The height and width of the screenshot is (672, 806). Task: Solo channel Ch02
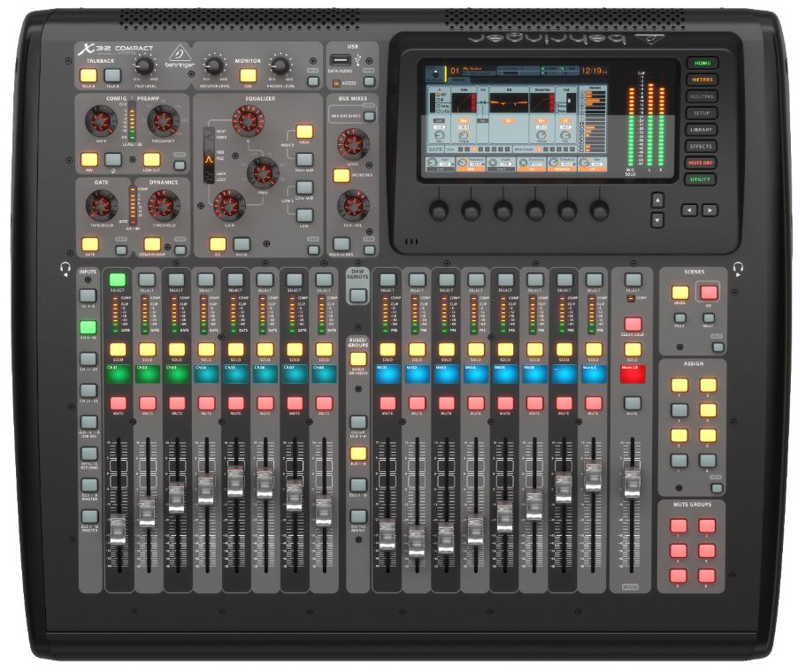147,350
